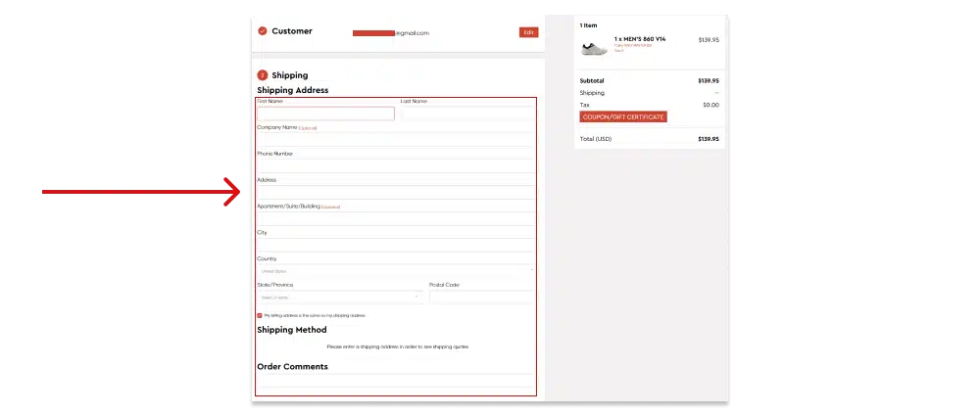Image resolution: width=980 pixels, height=416 pixels.
Task: Open the Country dropdown
Action: click(x=396, y=270)
